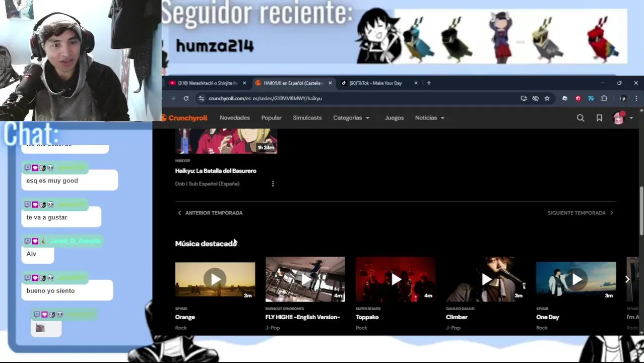Open Novedades in the navigation
Image resolution: width=644 pixels, height=363 pixels.
235,118
